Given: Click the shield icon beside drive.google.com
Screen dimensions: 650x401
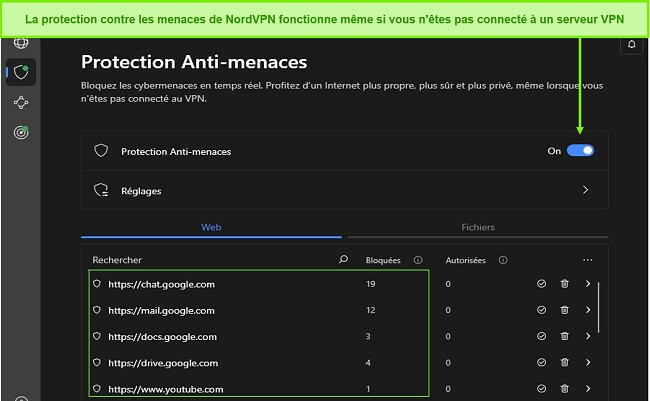Looking at the screenshot, I should pos(97,362).
